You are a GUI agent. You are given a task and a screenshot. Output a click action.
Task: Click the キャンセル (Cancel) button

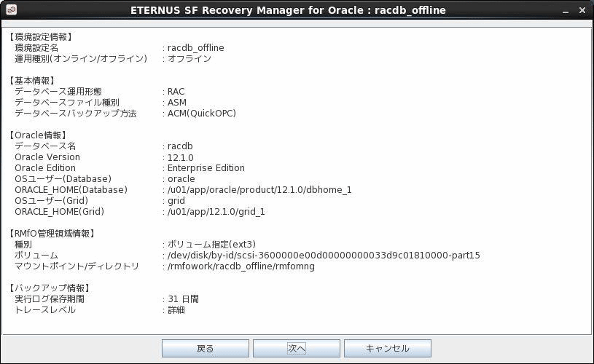click(387, 348)
